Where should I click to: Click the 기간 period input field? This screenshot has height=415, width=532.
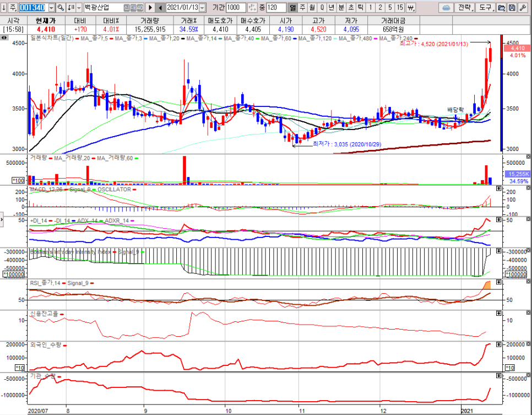point(236,8)
